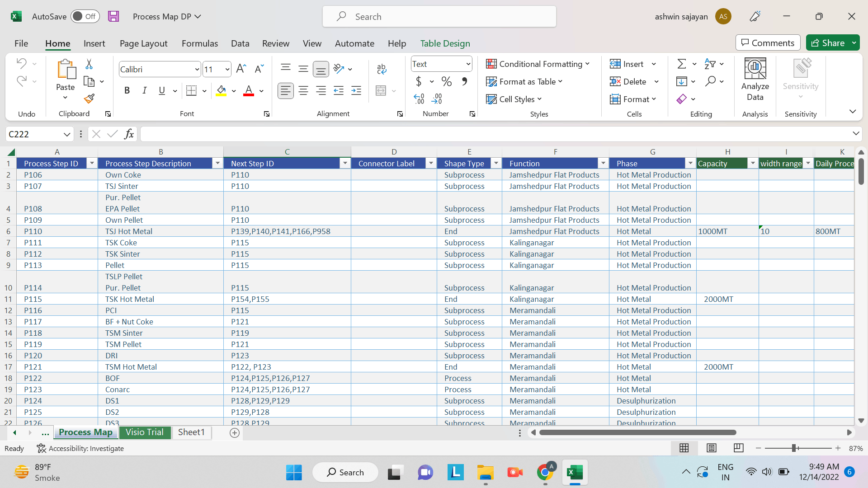Open the Table Design tab
Image resolution: width=868 pixels, height=488 pixels.
(x=445, y=43)
